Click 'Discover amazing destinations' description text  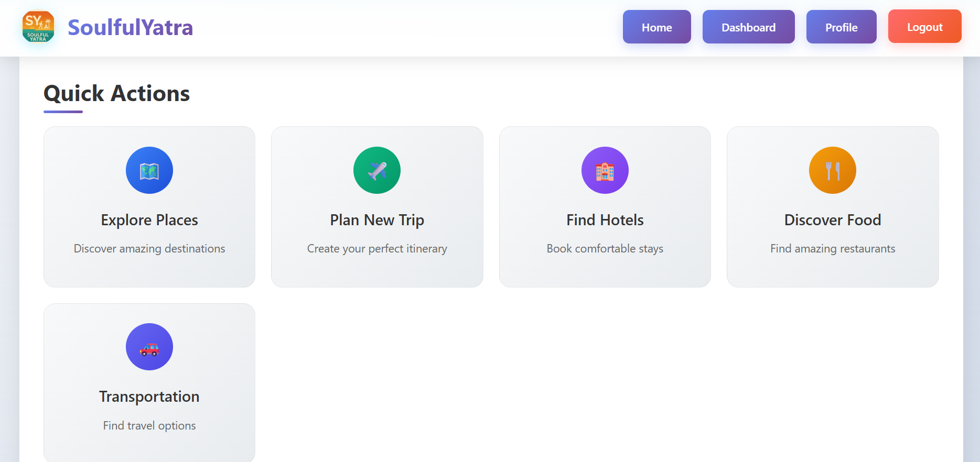(149, 248)
